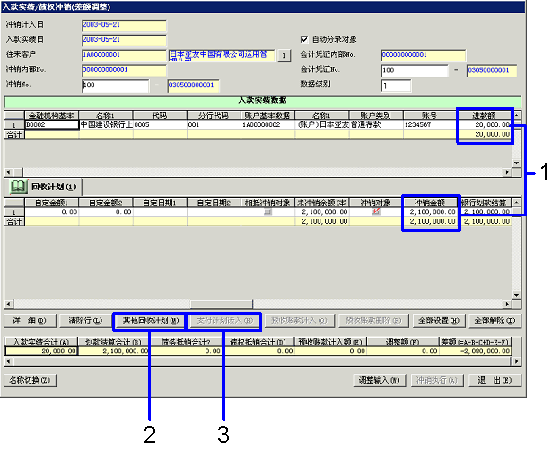This screenshot has height=450, width=551.
Task: Click the 清除行(L) button
Action: pos(85,321)
